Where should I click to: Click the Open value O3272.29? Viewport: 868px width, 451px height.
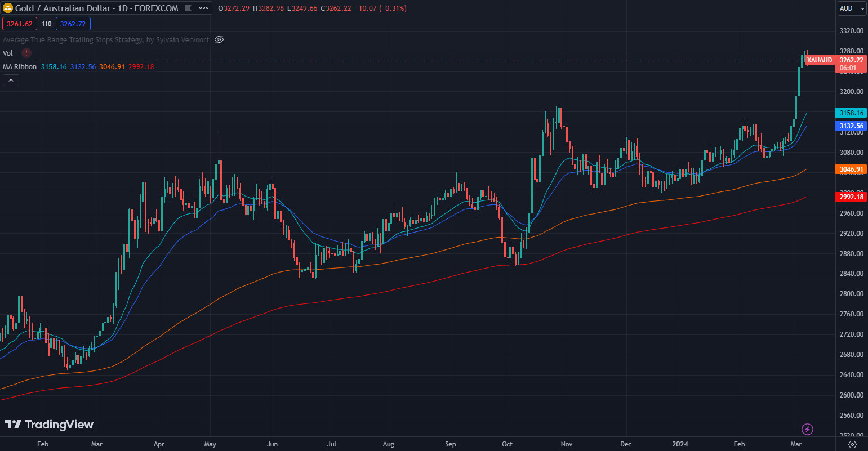234,8
